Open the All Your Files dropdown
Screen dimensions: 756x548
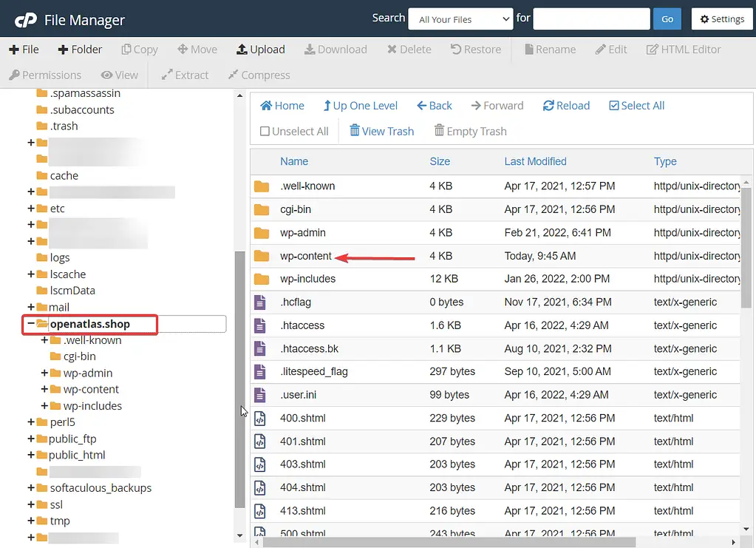click(x=460, y=18)
